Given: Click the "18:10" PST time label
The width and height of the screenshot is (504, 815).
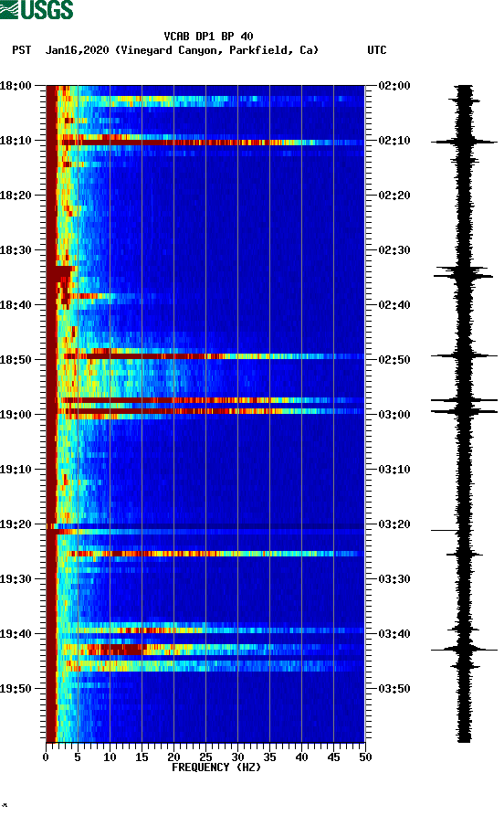Looking at the screenshot, I should 16,141.
